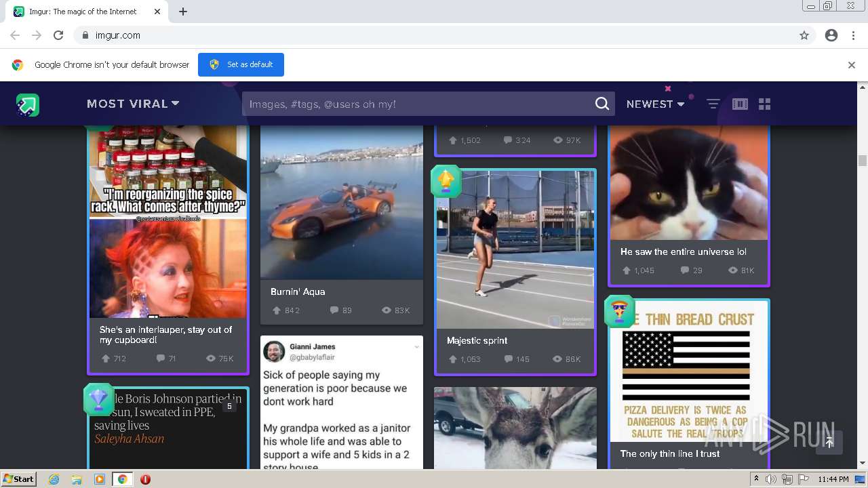The image size is (868, 488).
Task: Upvote the Burnin' Aqua post
Action: pyautogui.click(x=277, y=310)
